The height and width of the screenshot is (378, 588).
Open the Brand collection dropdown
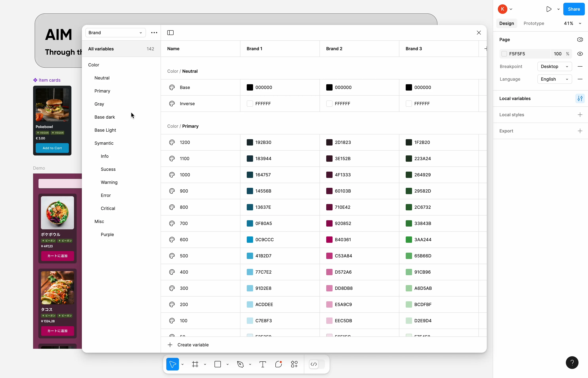coord(115,33)
